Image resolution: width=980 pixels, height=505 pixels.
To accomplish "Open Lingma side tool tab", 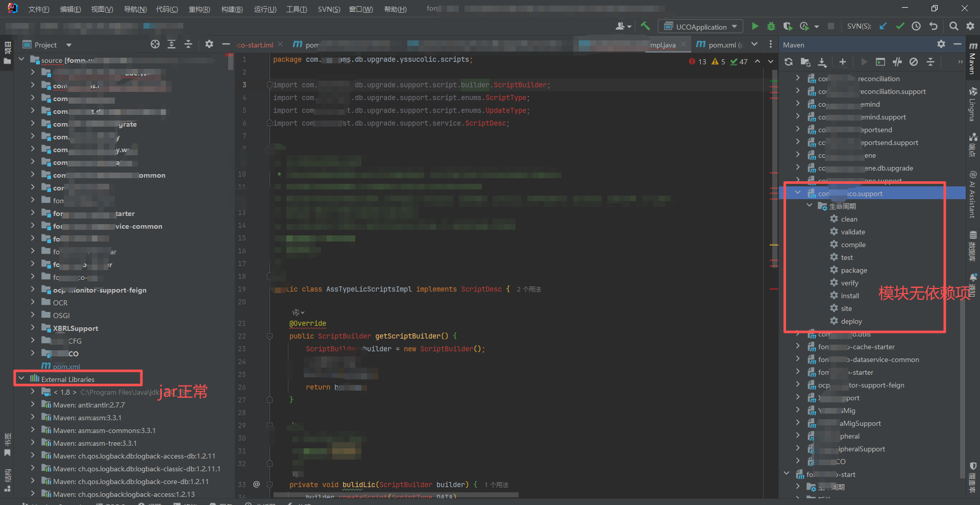I will [973, 105].
